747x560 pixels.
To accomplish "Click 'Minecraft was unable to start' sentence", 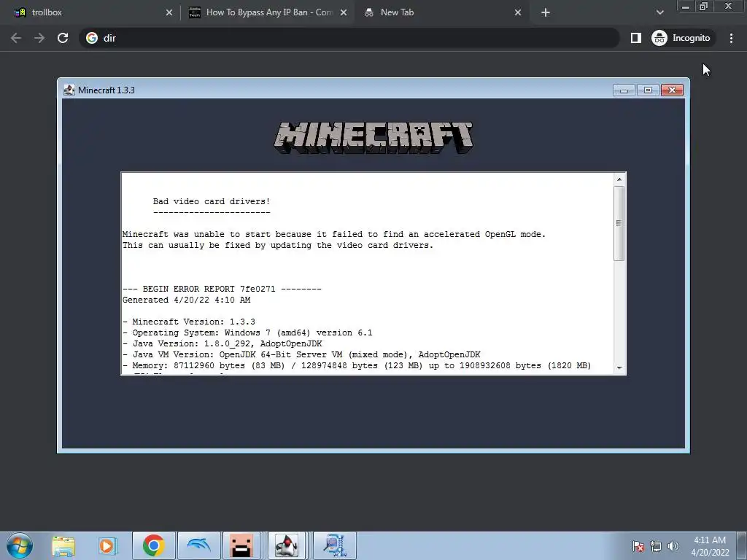I will 334,234.
